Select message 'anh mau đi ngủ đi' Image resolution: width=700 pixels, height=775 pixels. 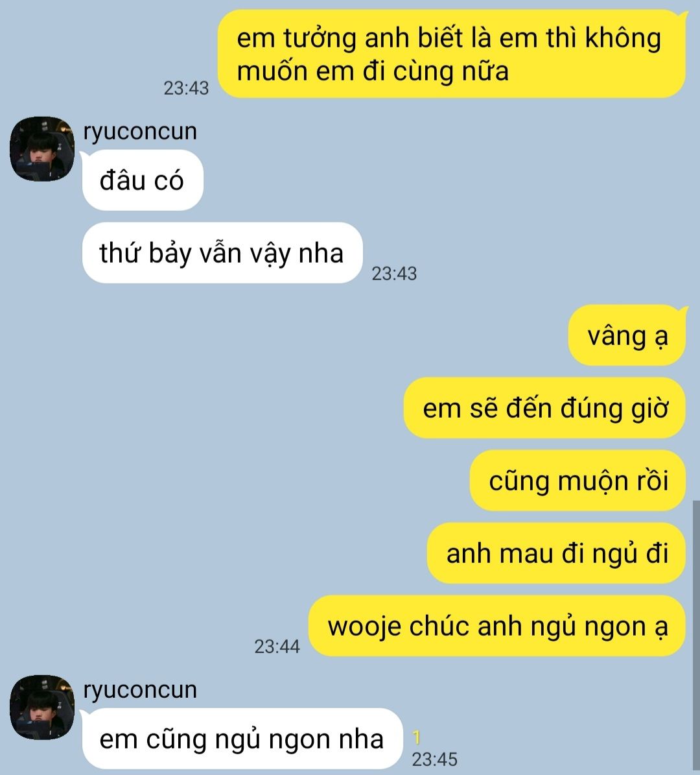pyautogui.click(x=557, y=553)
